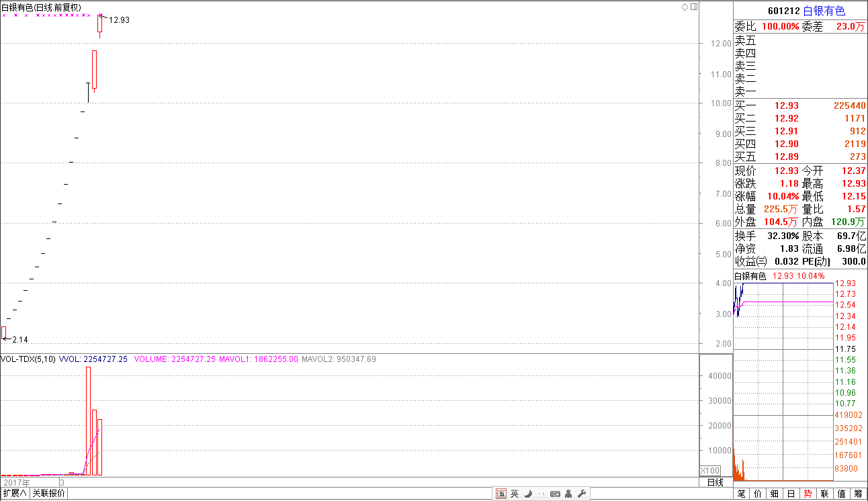Open the soft keyboard icon in IME bar
868x501 pixels.
click(x=555, y=494)
